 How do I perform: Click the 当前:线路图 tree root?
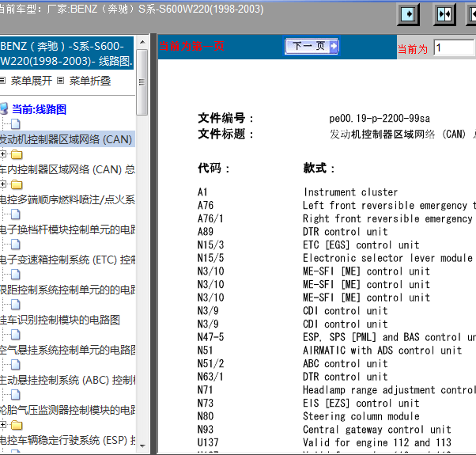39,109
